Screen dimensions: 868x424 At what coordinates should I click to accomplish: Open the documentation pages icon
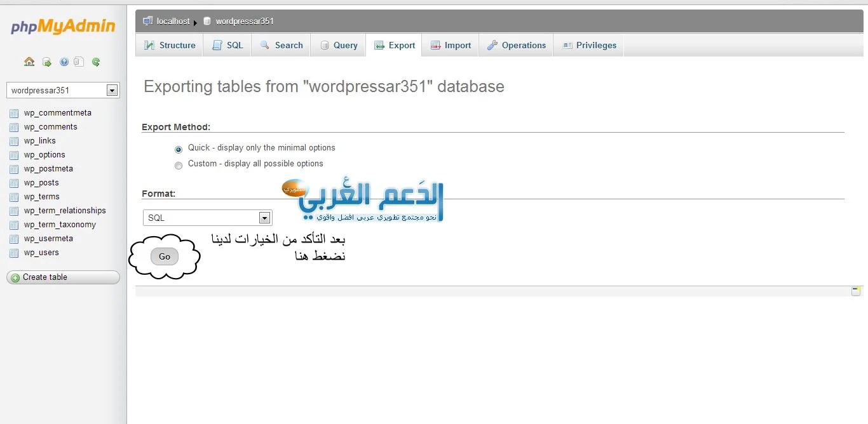tap(79, 62)
